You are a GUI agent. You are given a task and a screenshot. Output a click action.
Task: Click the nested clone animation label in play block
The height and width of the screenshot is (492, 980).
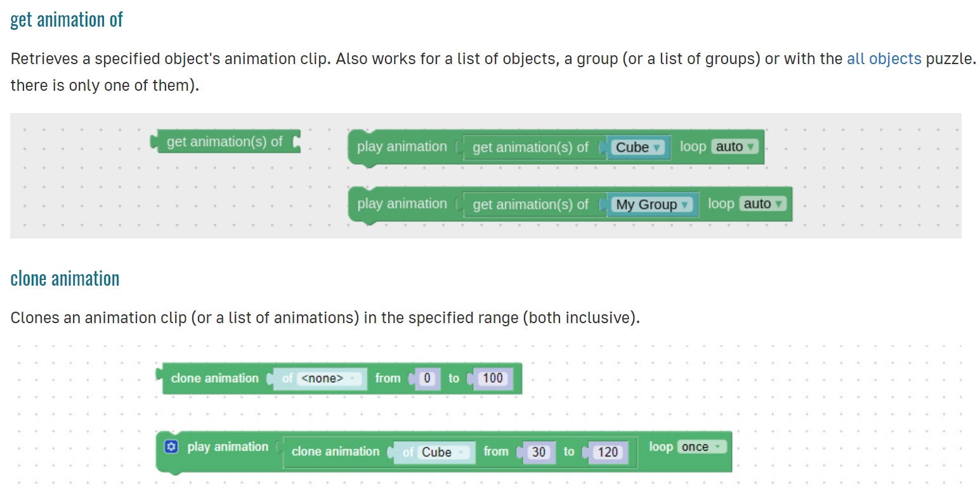tap(335, 451)
